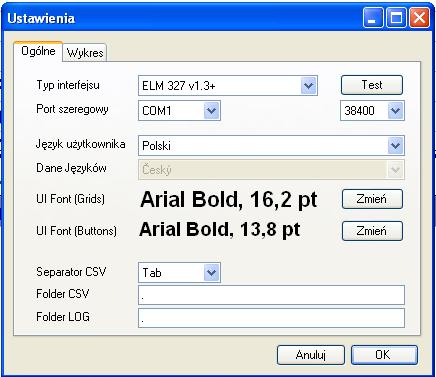Click the Test button

[372, 85]
